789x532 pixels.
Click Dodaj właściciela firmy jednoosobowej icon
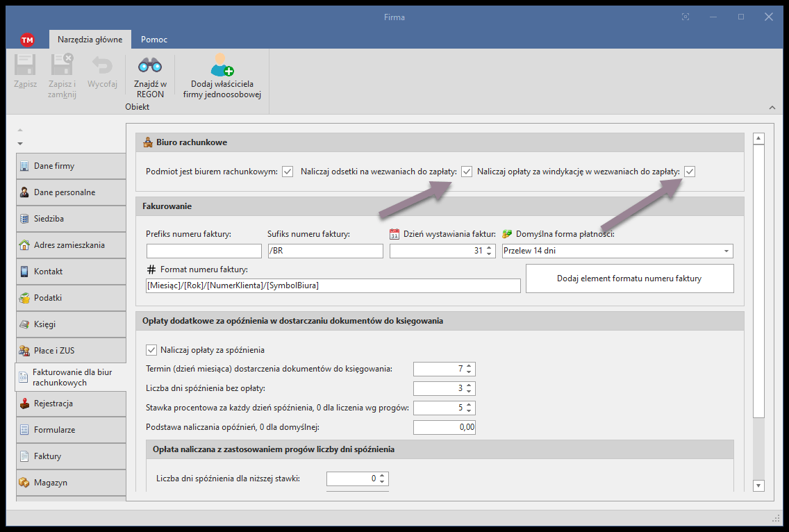click(222, 65)
